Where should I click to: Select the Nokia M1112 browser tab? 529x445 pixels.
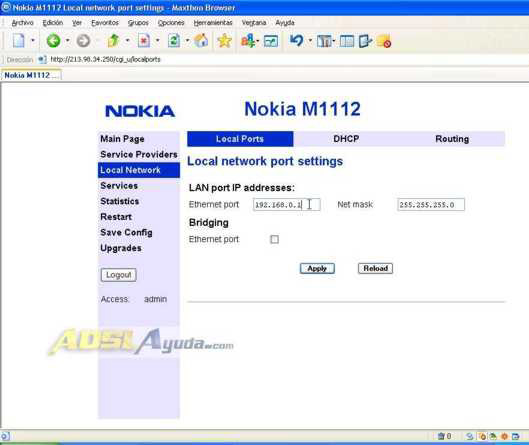pos(31,75)
